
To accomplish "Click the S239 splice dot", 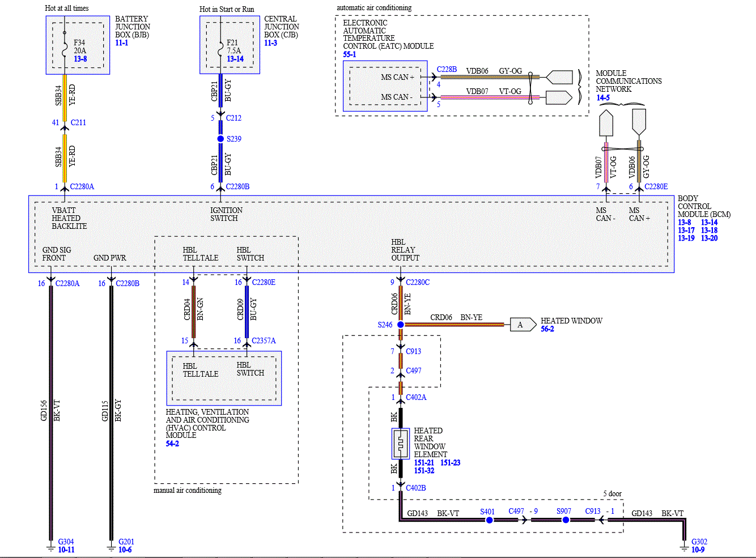I will pos(220,139).
